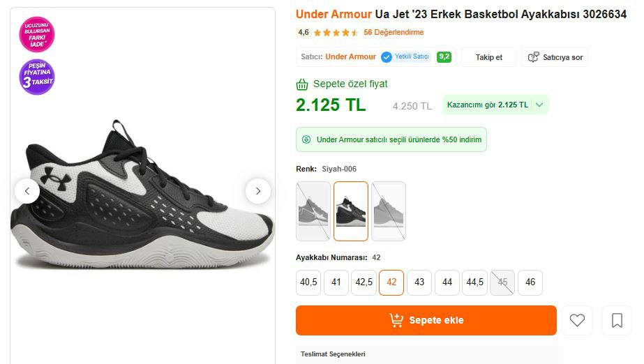Click the purple 3 Taksit badge
Image resolution: width=644 pixels, height=364 pixels.
36,77
